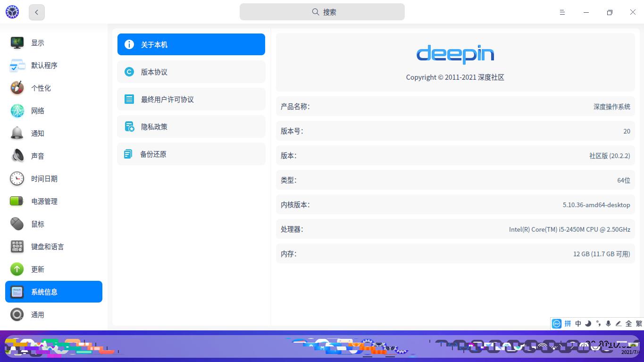
Task: Click the iFLY input method logo
Action: point(557,323)
